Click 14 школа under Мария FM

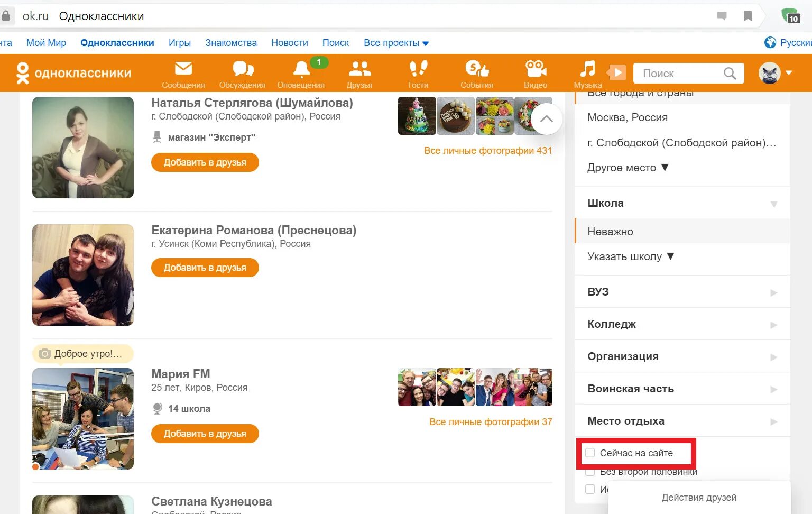coord(189,409)
